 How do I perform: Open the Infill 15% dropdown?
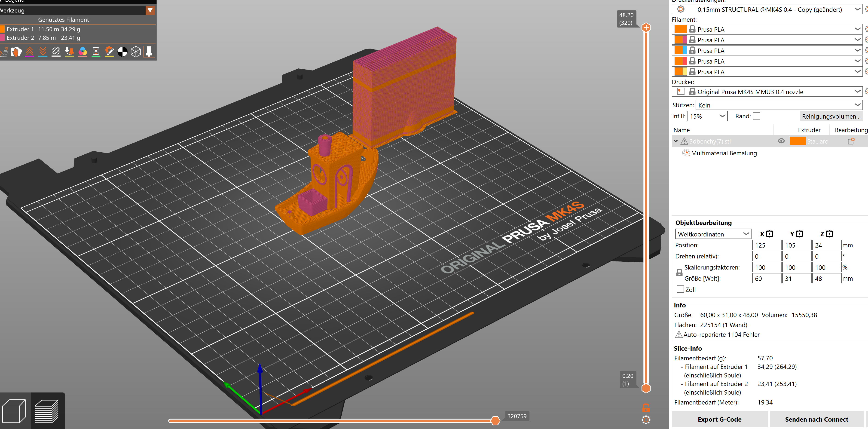pyautogui.click(x=707, y=116)
